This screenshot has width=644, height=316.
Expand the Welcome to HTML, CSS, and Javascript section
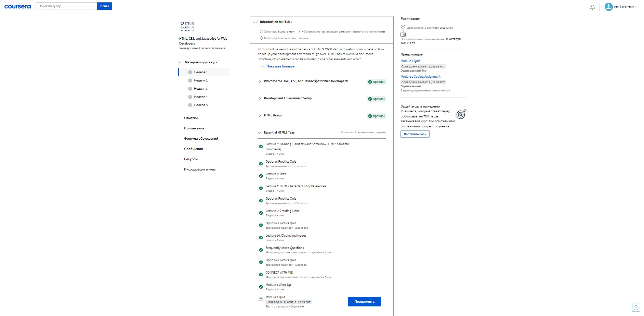[x=260, y=81]
